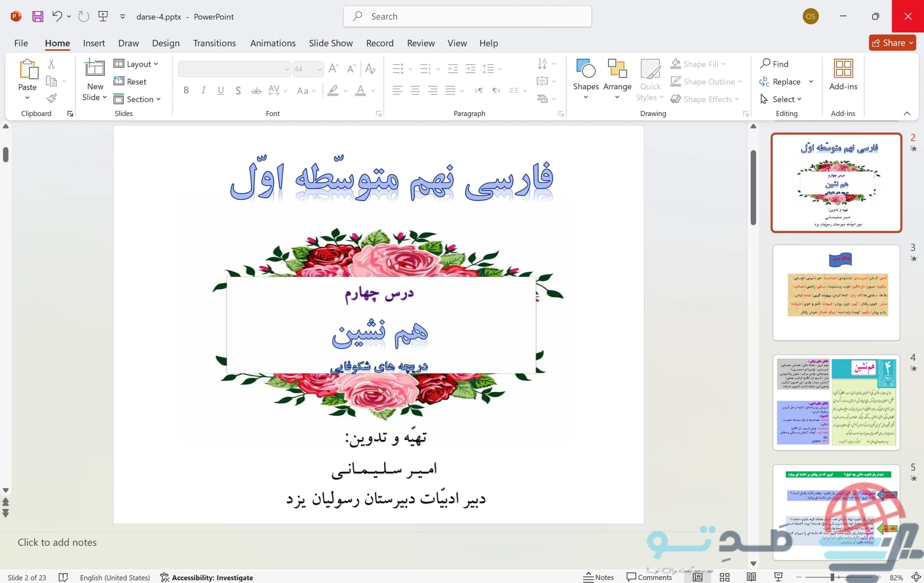The height and width of the screenshot is (583, 924).
Task: Toggle the Notes pane in status bar
Action: coord(598,577)
